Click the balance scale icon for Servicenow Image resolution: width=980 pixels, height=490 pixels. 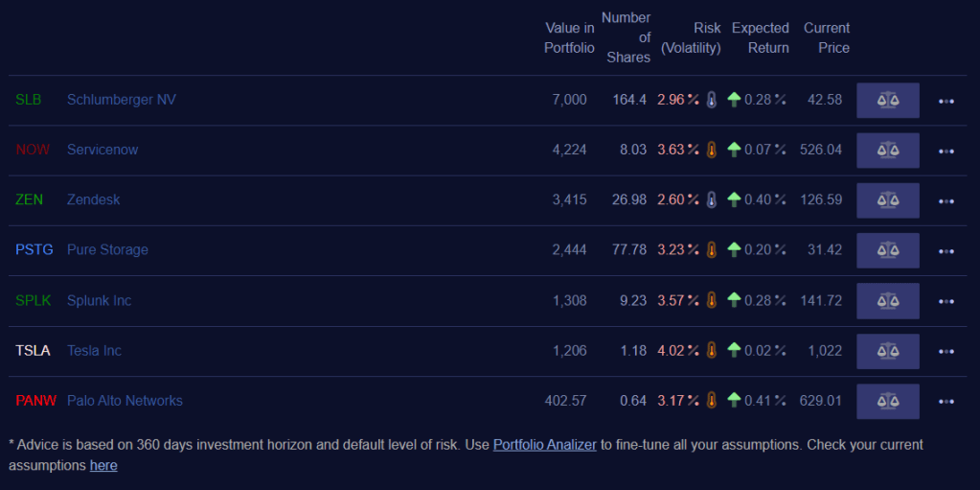888,150
